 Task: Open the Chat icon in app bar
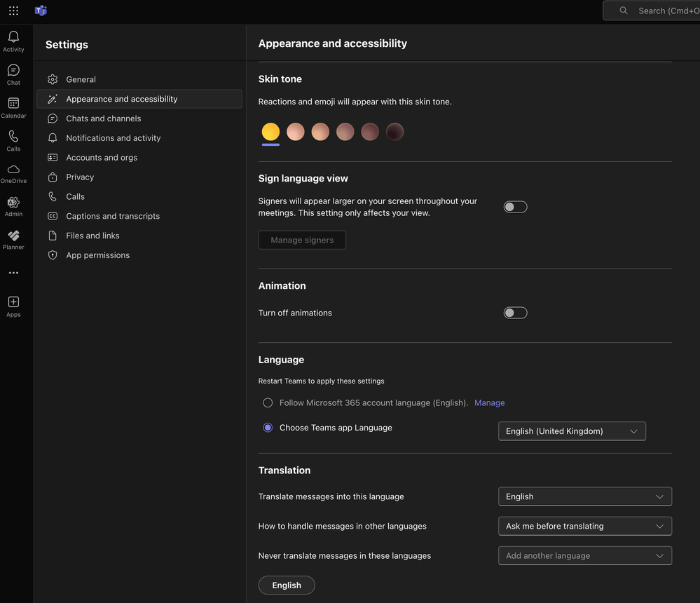click(x=13, y=70)
